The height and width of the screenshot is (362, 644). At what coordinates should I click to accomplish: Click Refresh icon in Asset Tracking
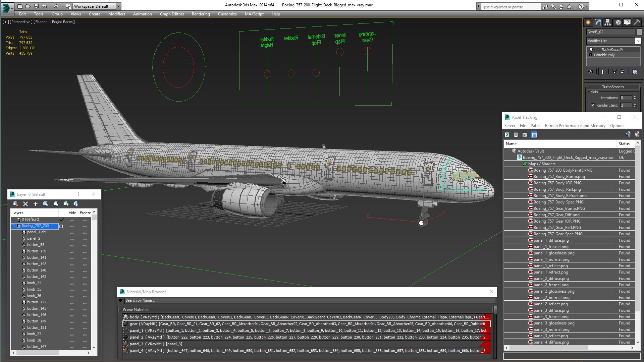coord(507,135)
